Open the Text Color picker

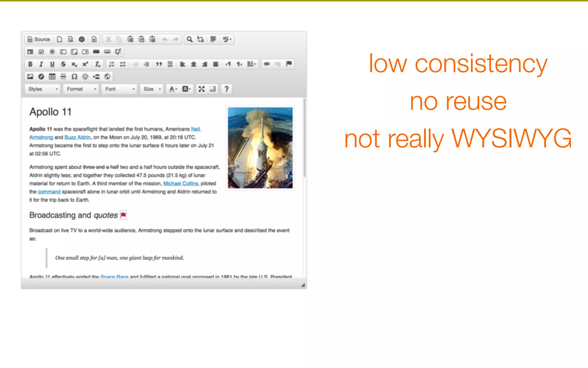coord(173,89)
